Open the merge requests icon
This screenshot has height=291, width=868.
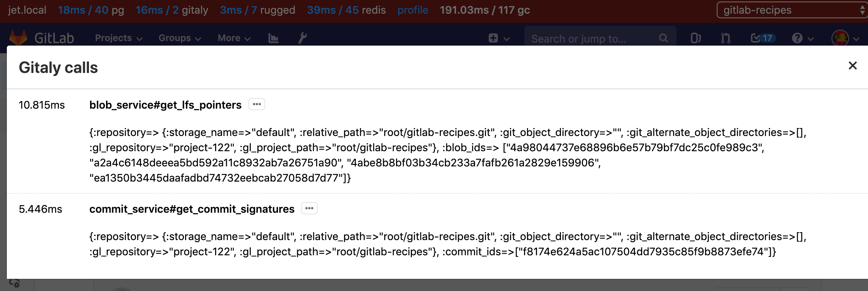pyautogui.click(x=725, y=38)
